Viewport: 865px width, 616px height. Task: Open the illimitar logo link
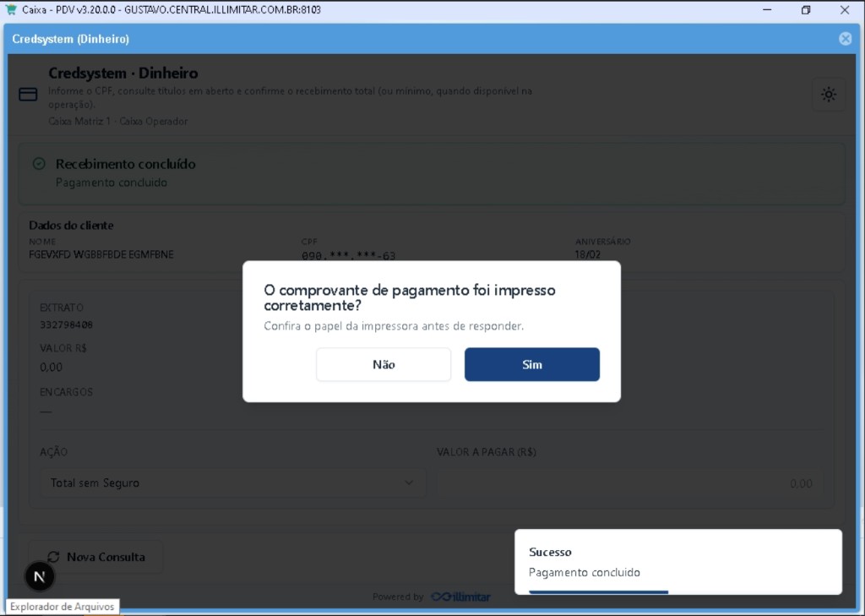tap(460, 597)
